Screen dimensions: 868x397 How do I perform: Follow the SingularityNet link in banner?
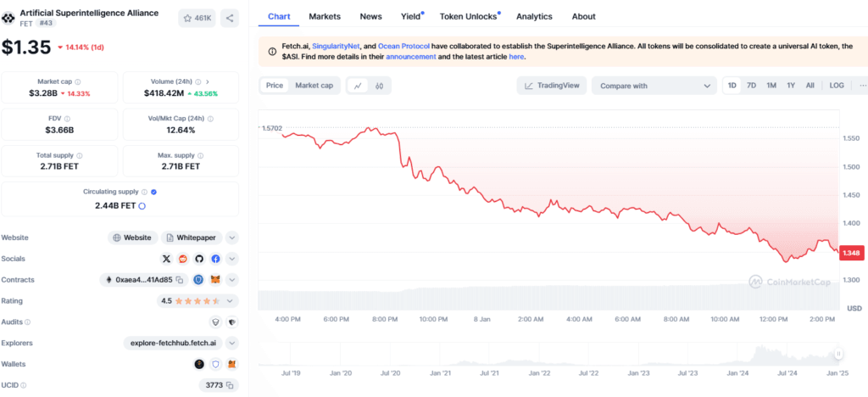point(337,47)
